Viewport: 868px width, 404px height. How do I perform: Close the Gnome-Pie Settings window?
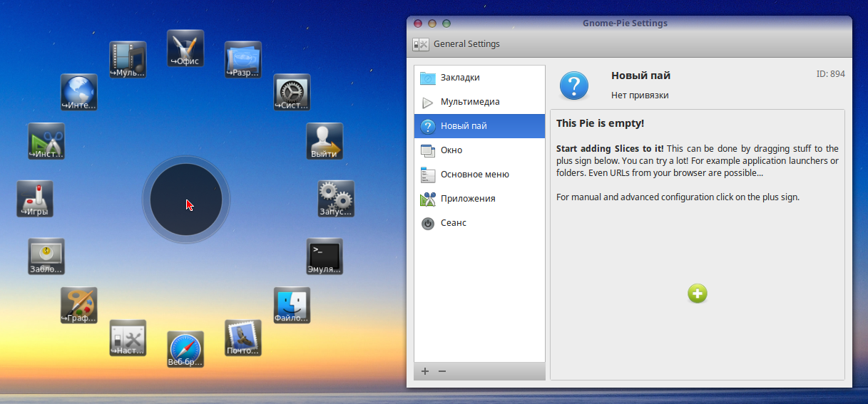[x=418, y=24]
